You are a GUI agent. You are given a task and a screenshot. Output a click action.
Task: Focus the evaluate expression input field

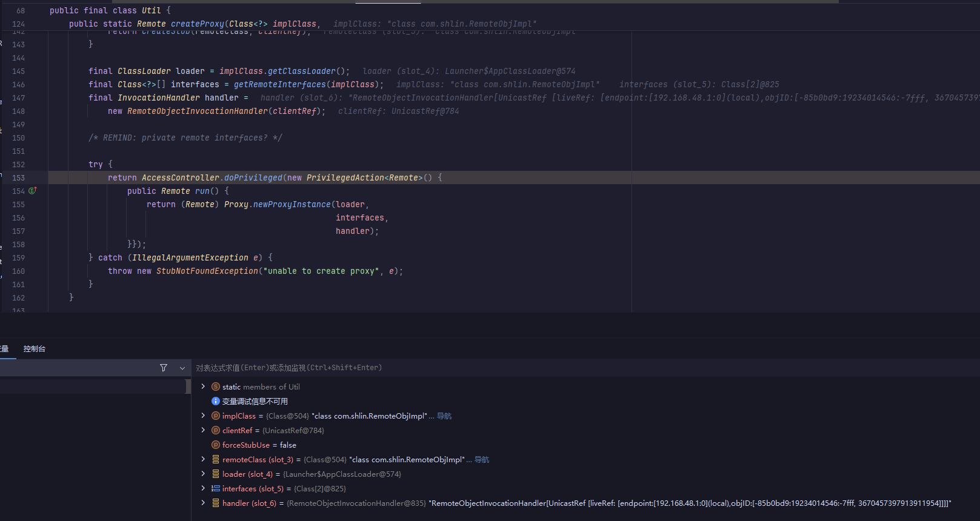[585, 368]
